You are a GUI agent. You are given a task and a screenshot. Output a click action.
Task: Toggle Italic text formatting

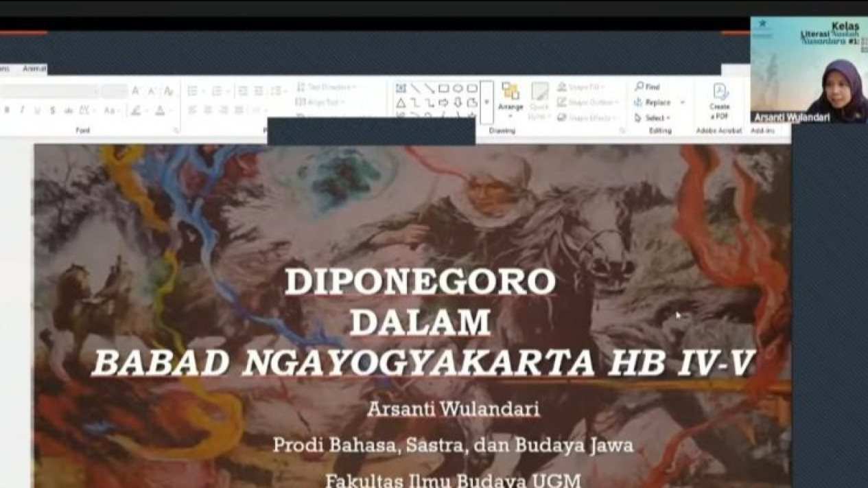pos(22,111)
